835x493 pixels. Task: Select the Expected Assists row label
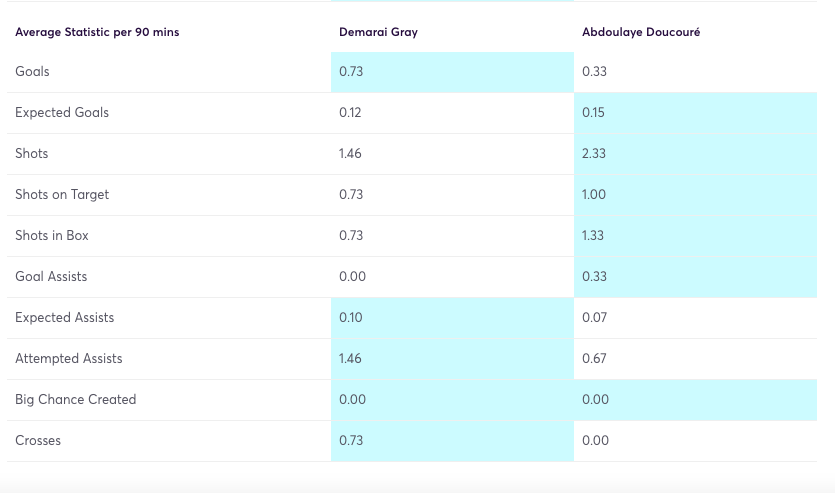[x=64, y=317]
